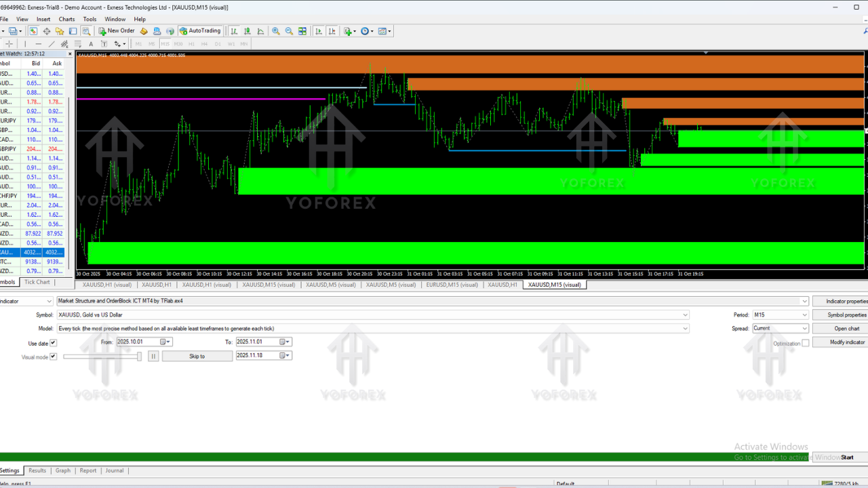Switch to the Journal tab
Screen dimensions: 868x488
coord(114,470)
